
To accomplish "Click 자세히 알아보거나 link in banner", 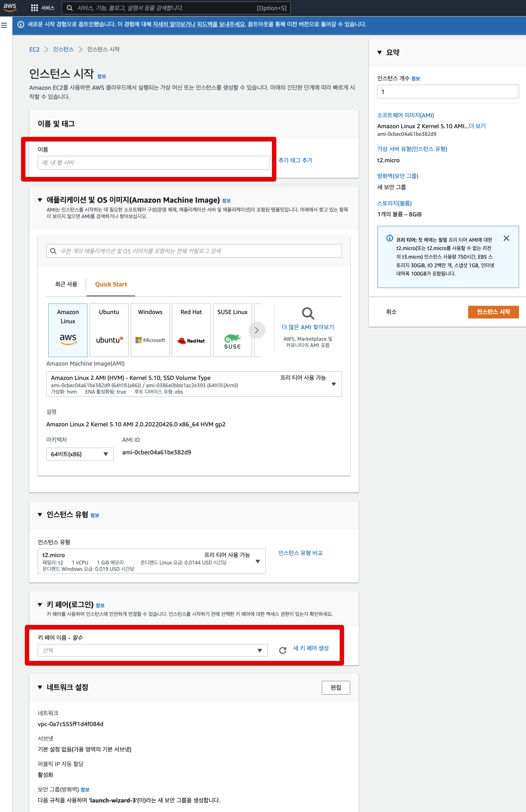I will (x=174, y=24).
